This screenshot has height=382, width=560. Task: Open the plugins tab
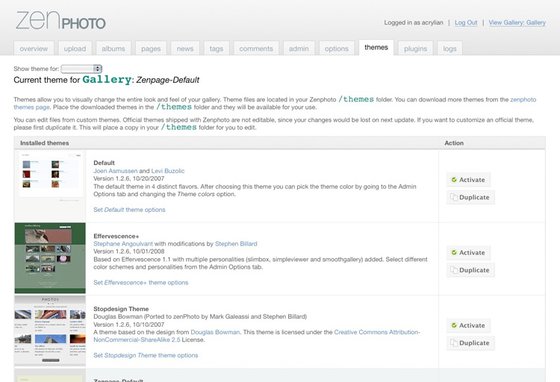point(415,49)
